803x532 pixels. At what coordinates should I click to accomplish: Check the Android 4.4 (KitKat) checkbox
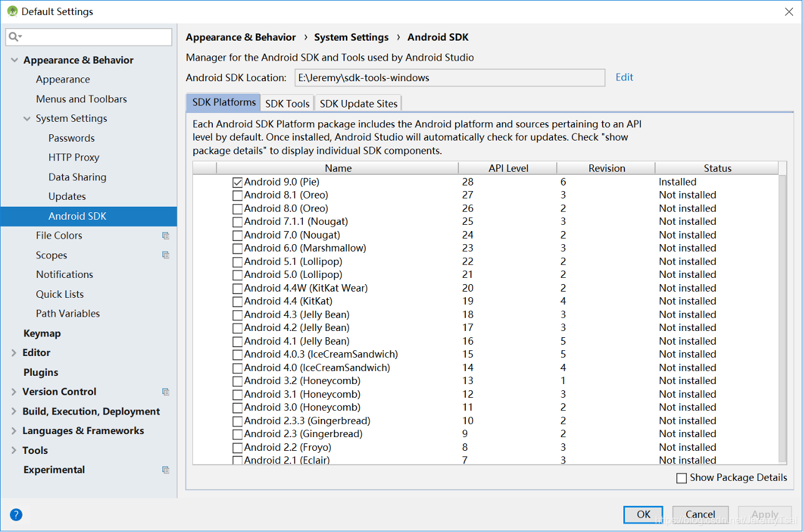pos(237,302)
